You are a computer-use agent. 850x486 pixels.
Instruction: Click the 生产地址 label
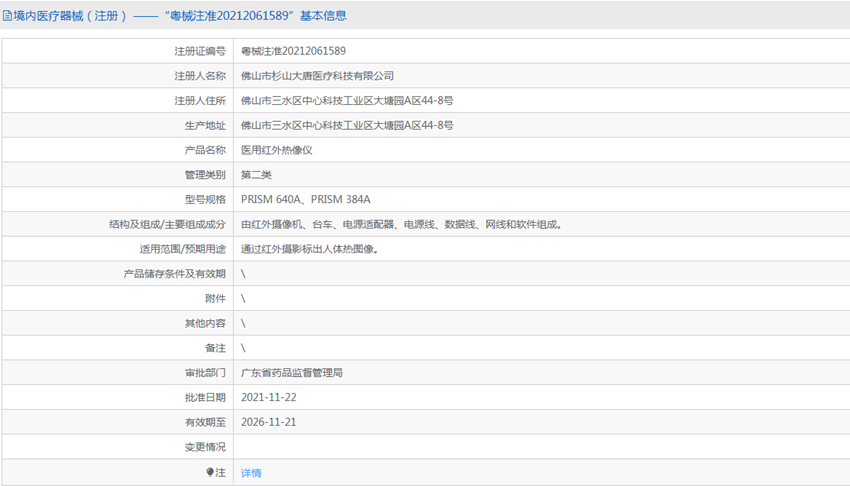point(205,125)
